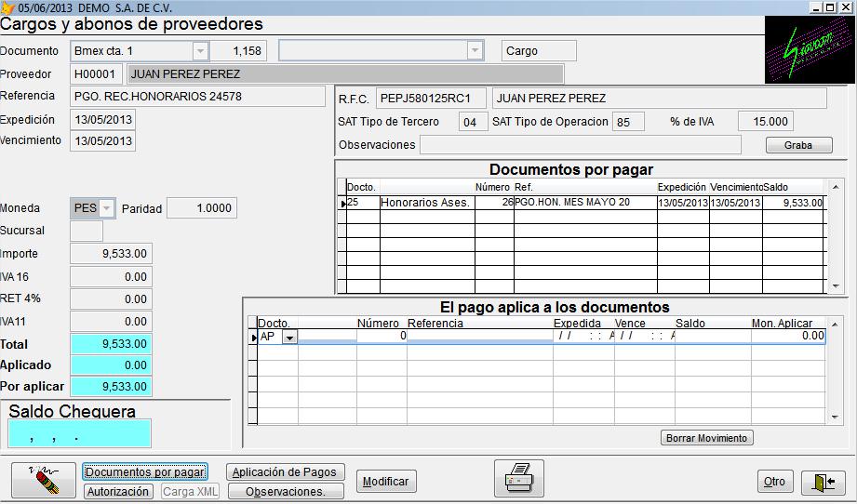857x504 pixels.
Task: Open the empty dropdown beside document number
Action: 475,51
